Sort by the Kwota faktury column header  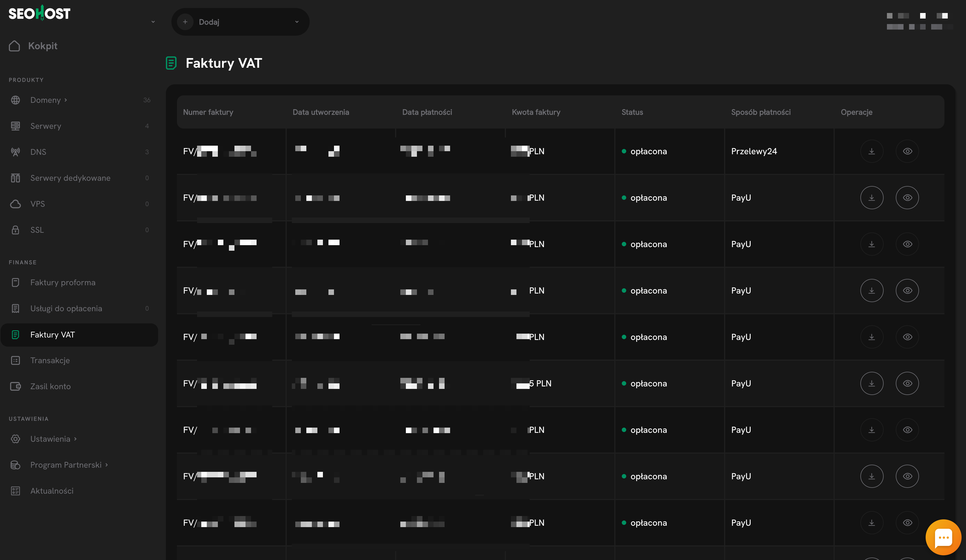tap(536, 112)
